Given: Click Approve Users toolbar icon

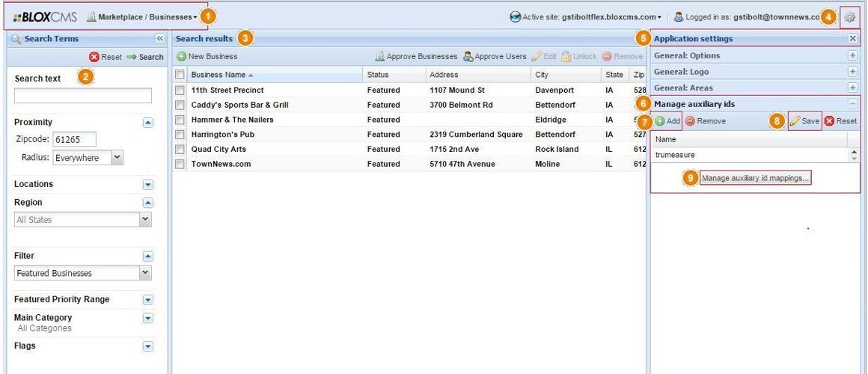Looking at the screenshot, I should pyautogui.click(x=468, y=57).
